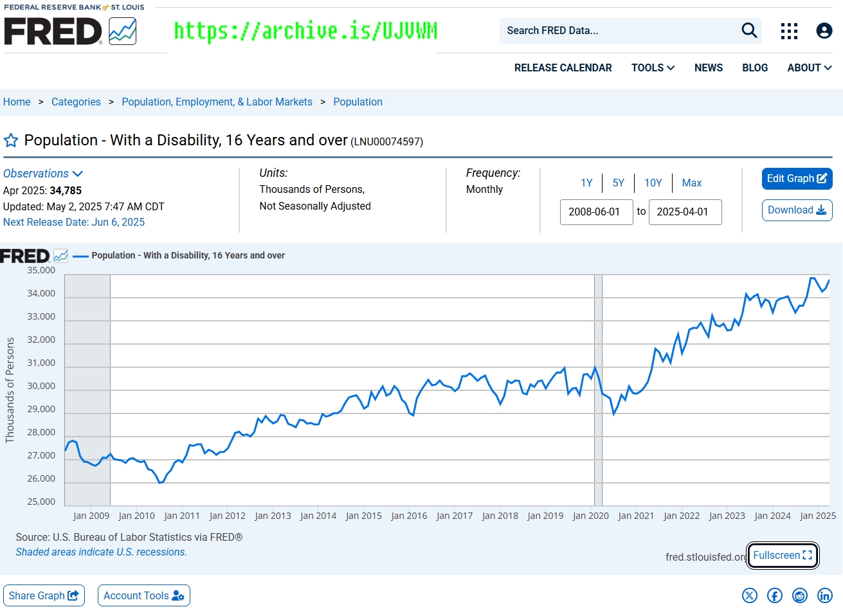Screen dimensions: 843x616
Task: Click the search magnifier icon
Action: [749, 30]
